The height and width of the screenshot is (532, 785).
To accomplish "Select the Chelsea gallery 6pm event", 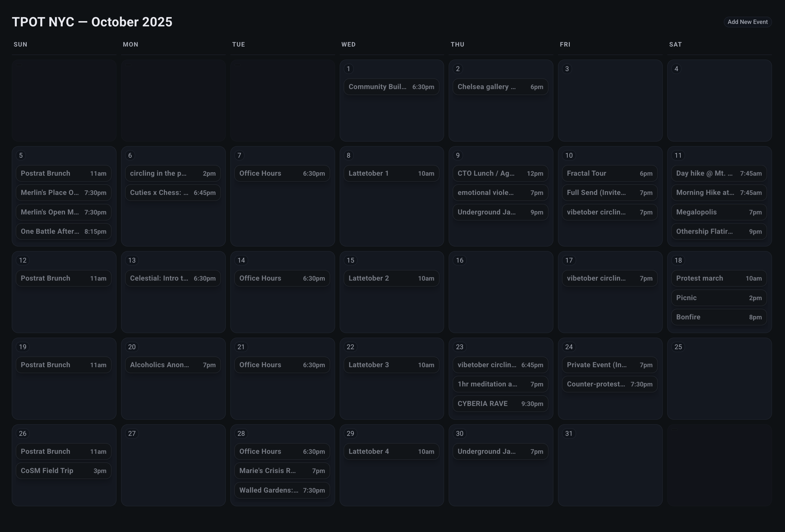I will coord(500,87).
